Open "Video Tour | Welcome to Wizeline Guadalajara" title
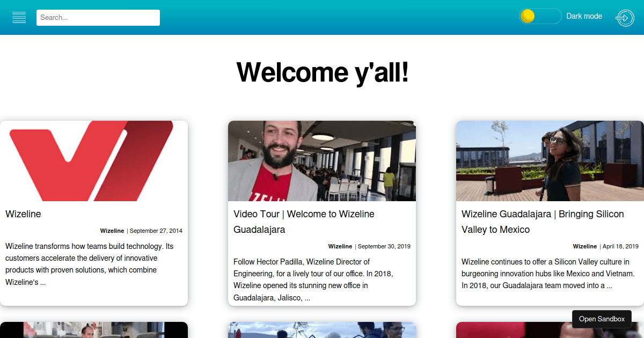This screenshot has width=644, height=338. pyautogui.click(x=304, y=222)
